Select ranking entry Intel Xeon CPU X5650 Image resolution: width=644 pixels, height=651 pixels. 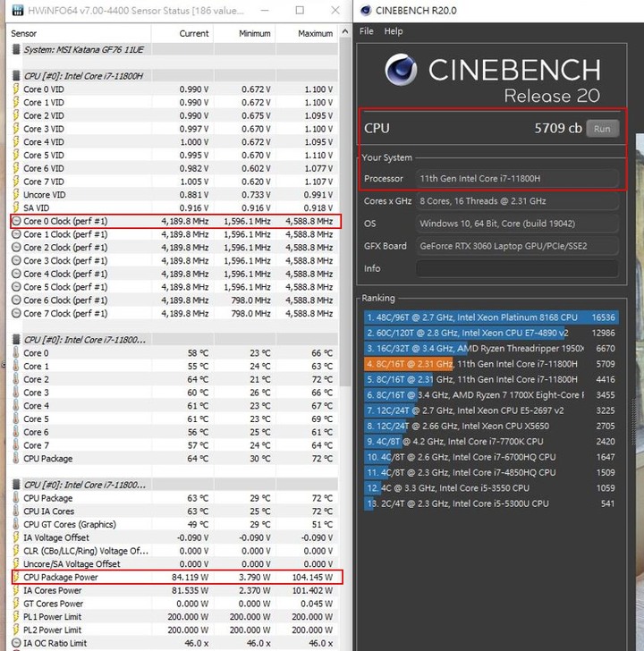[x=491, y=426]
